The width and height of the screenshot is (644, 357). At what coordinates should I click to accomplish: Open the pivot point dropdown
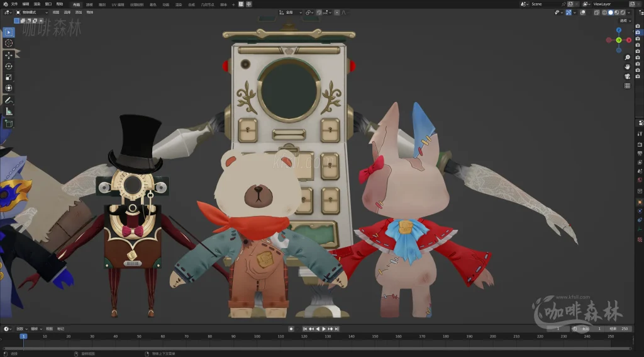point(309,13)
